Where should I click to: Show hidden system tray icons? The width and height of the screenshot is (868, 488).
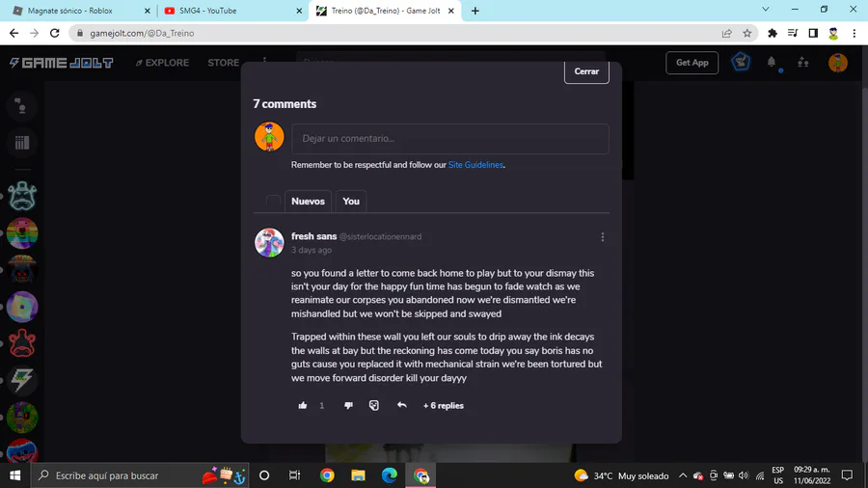click(683, 475)
